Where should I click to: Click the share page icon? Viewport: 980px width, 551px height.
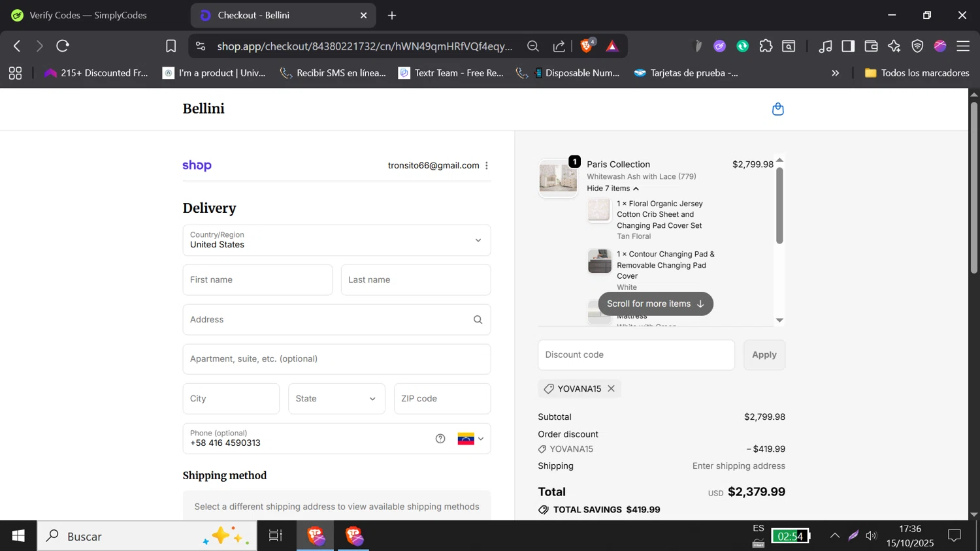click(559, 46)
